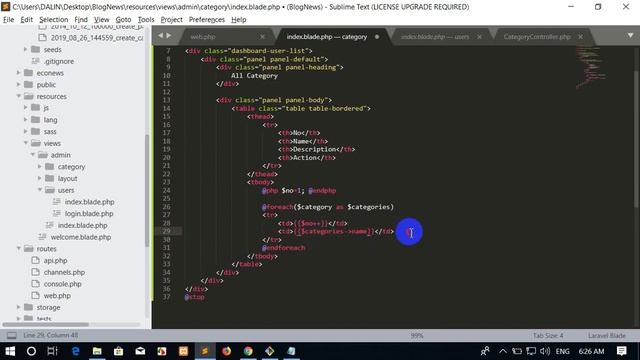The height and width of the screenshot is (360, 640).
Task: Collapse the users folder
Action: pos(40,190)
